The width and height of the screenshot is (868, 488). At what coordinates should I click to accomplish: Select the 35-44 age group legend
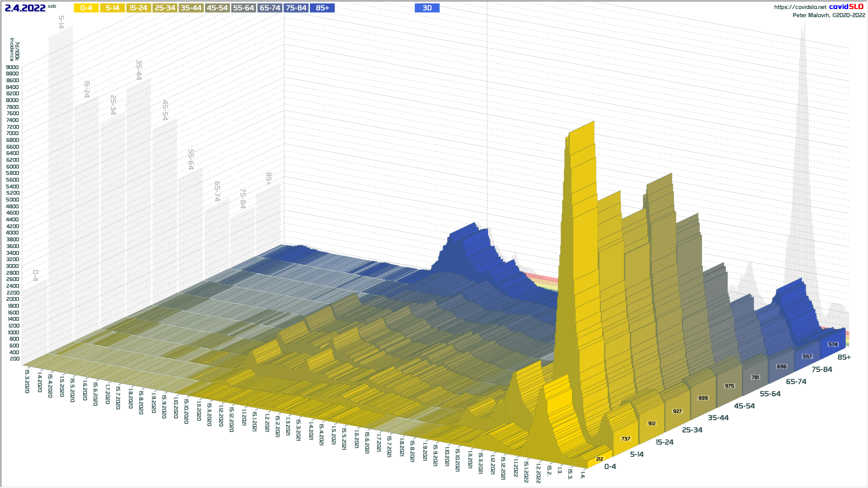coord(191,8)
